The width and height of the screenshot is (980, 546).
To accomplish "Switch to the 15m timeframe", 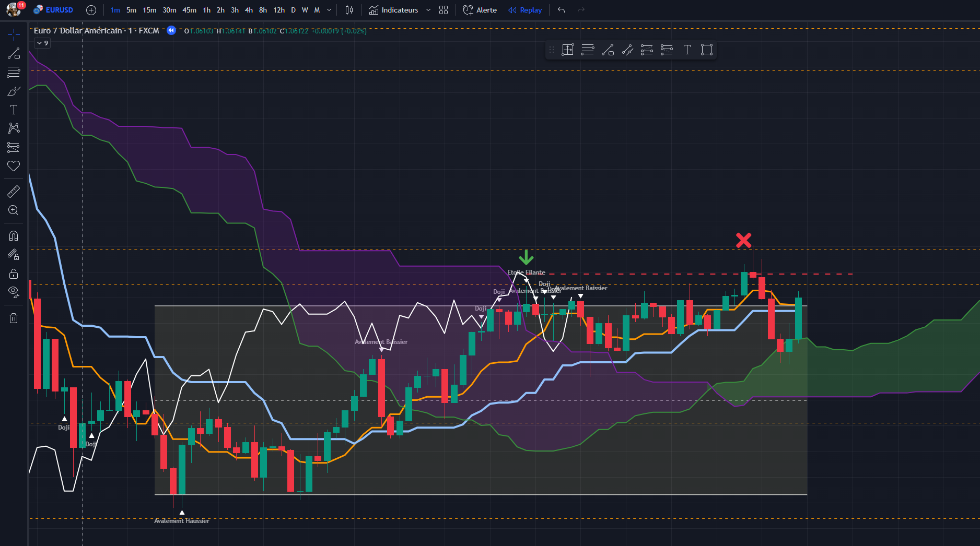I will [x=149, y=10].
